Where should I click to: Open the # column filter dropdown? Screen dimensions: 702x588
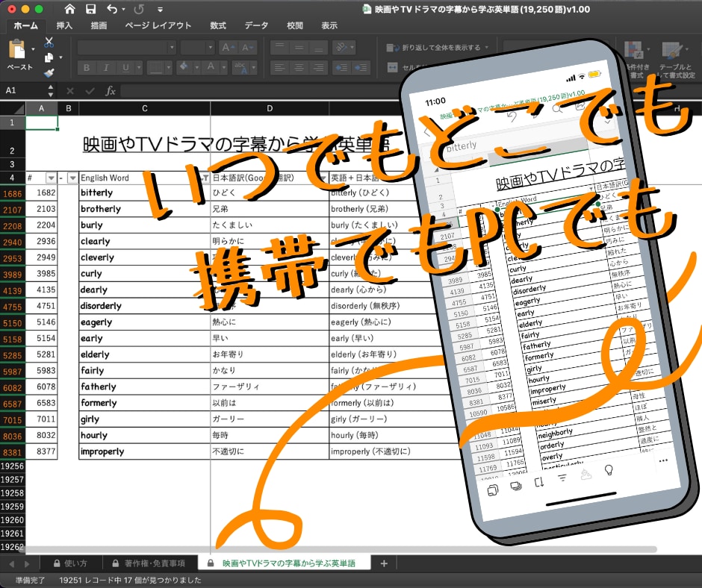click(x=51, y=178)
